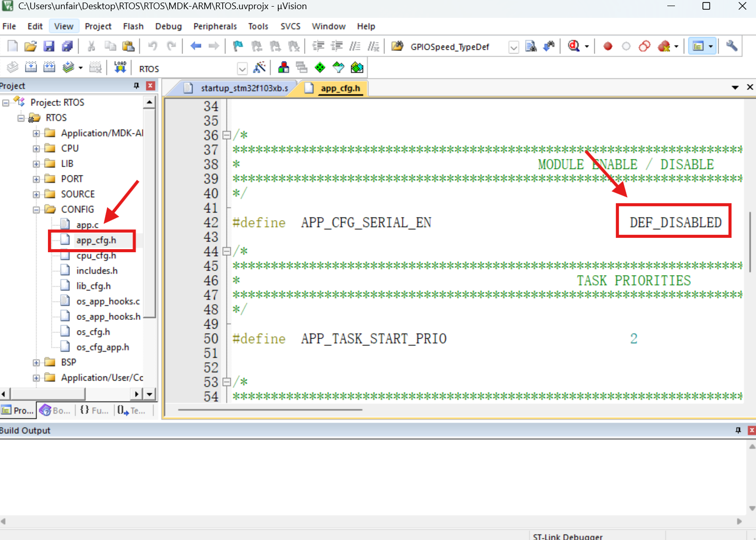The width and height of the screenshot is (756, 540).
Task: Click the Paste clipboard icon
Action: (x=128, y=46)
